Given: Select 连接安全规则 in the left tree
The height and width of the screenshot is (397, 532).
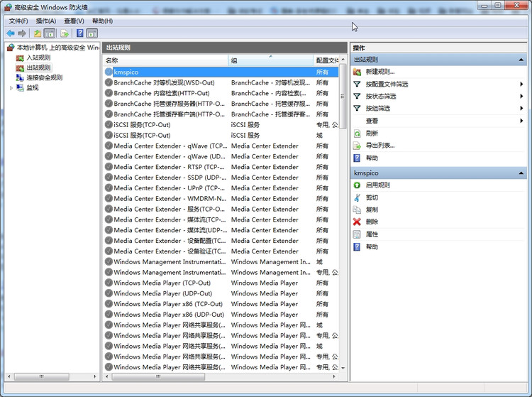Looking at the screenshot, I should tap(44, 77).
